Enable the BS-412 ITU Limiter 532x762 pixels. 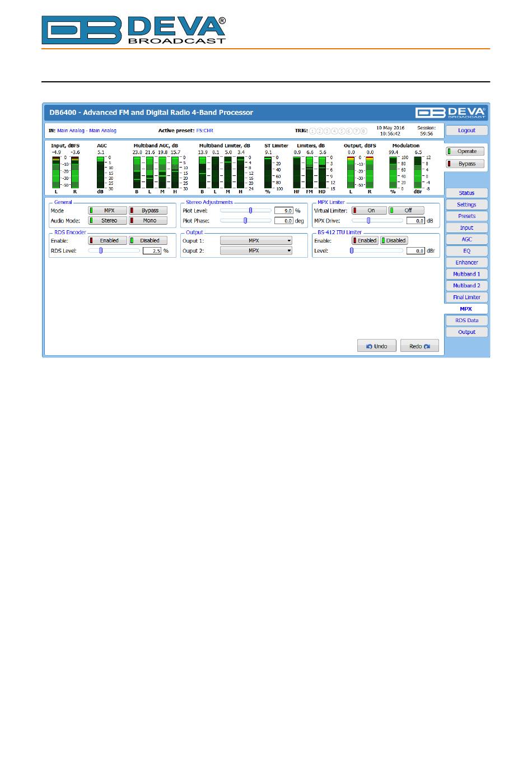[365, 240]
